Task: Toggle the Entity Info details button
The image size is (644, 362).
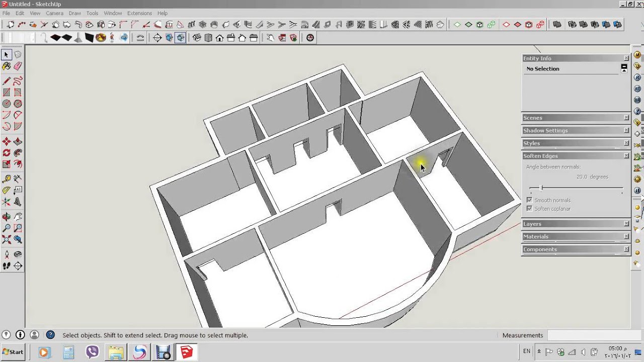Action: 624,67
